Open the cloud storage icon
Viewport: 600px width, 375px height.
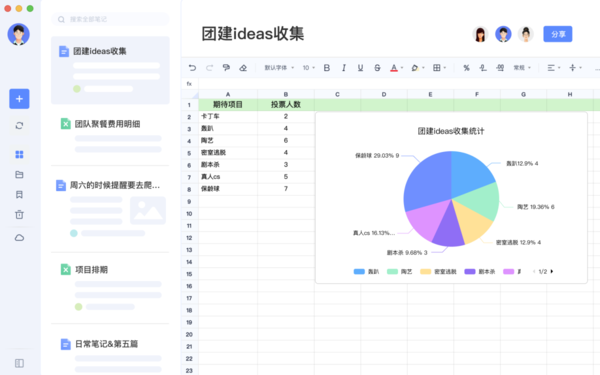click(19, 238)
